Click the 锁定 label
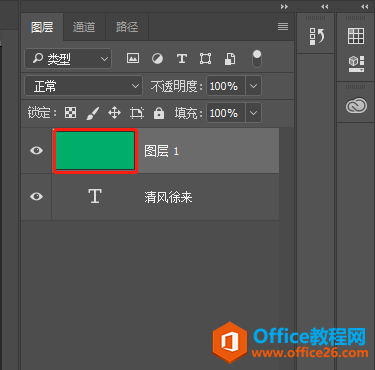This screenshot has width=375, height=370. point(42,113)
